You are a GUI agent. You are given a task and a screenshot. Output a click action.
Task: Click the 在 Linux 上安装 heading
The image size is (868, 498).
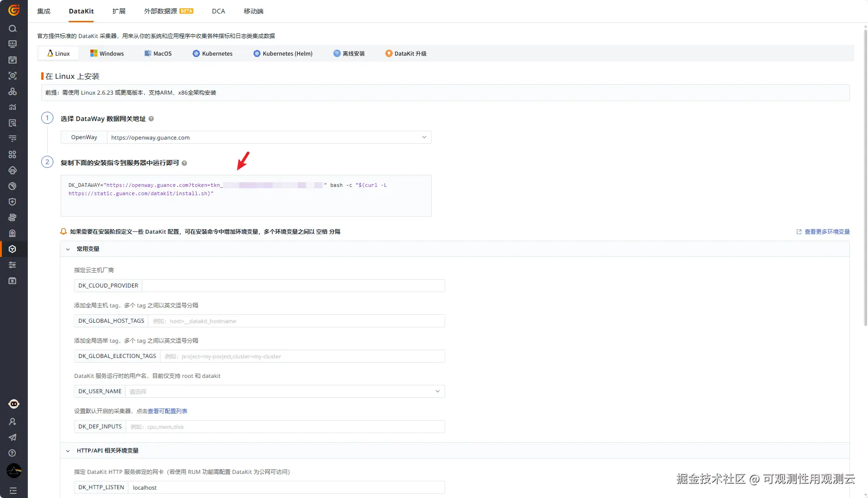pyautogui.click(x=72, y=76)
